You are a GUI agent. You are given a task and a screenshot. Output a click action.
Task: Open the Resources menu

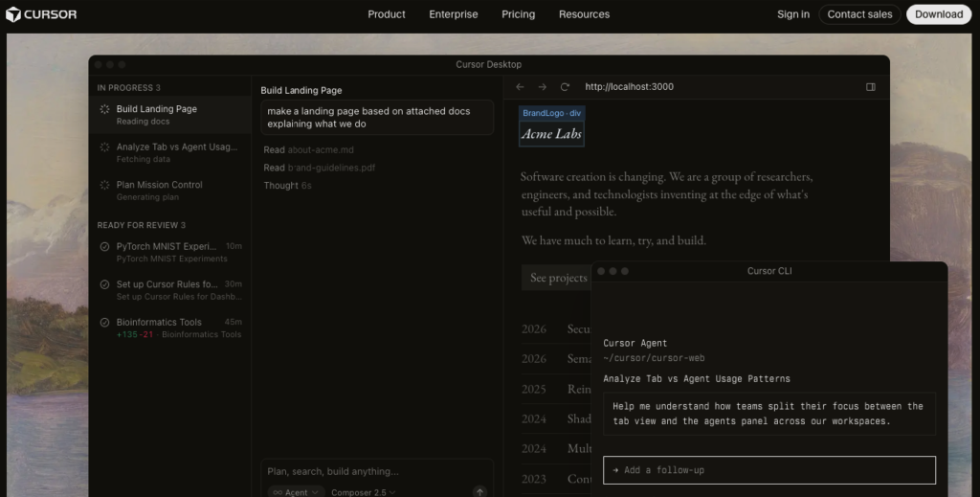click(584, 14)
